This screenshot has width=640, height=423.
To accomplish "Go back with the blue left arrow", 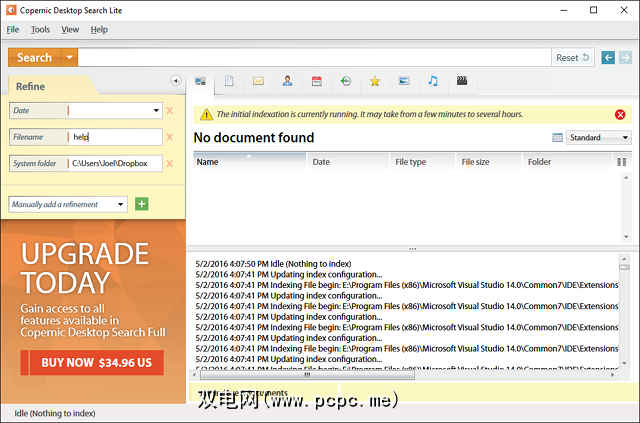I will coord(608,58).
